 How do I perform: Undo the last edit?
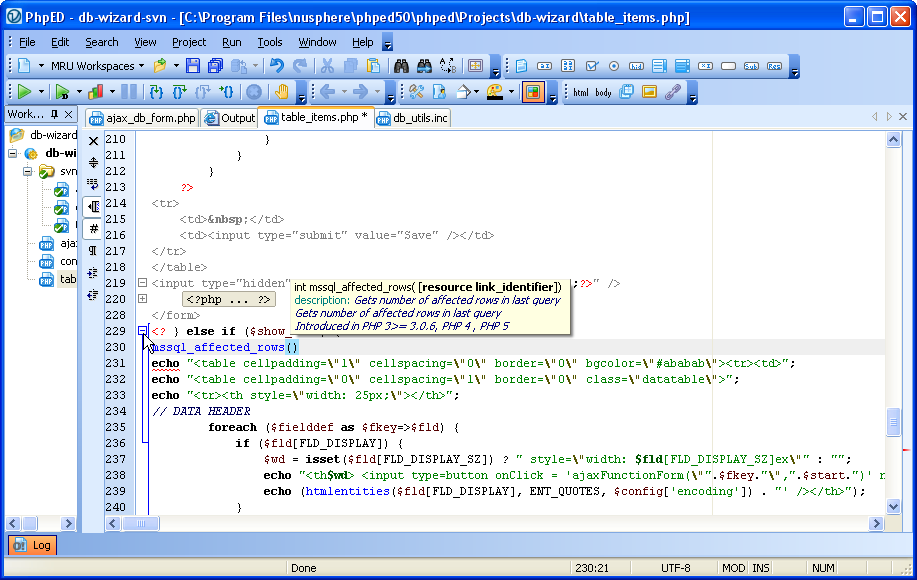coord(277,66)
